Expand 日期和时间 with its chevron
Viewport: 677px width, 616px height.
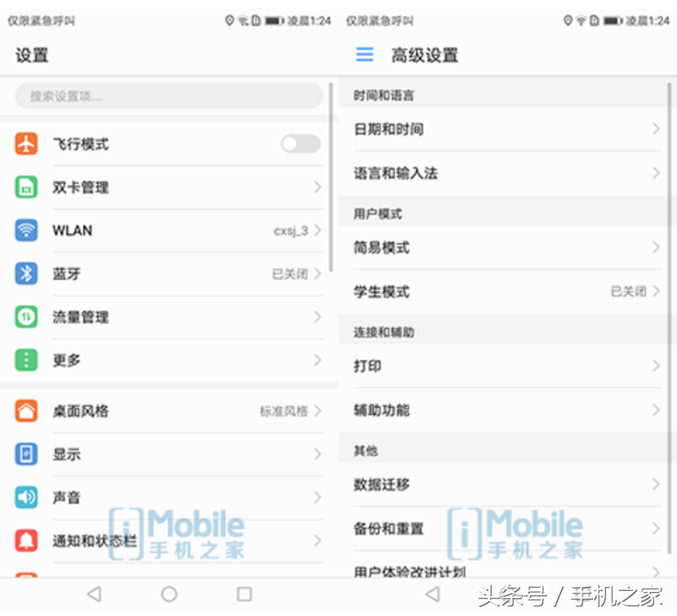(656, 129)
